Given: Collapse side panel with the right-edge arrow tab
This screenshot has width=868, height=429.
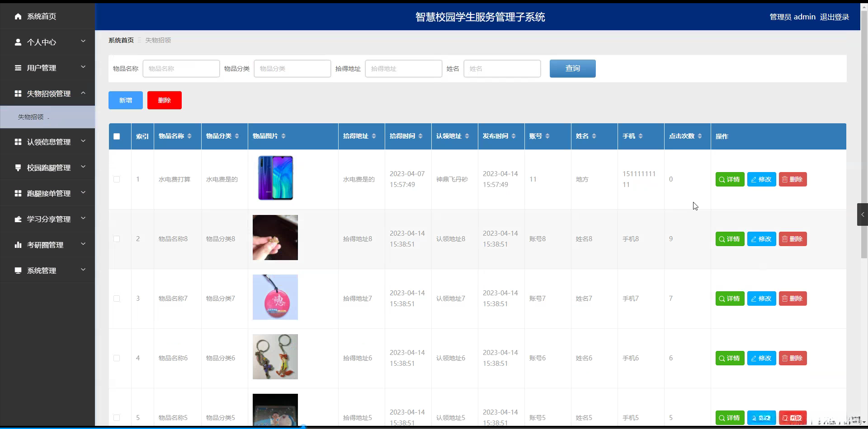Looking at the screenshot, I should pos(863,214).
